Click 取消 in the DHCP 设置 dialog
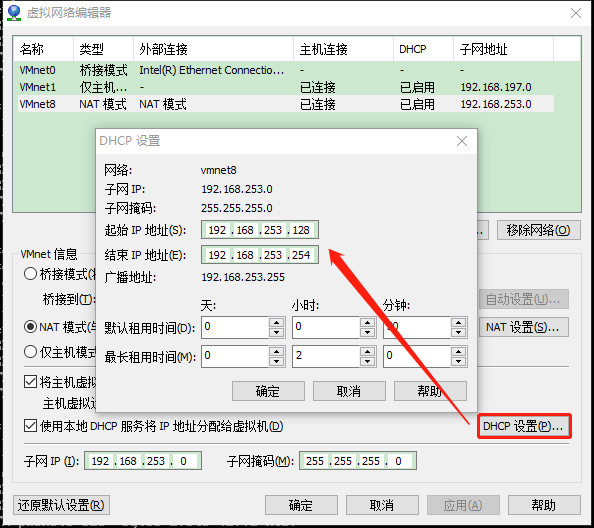This screenshot has height=528, width=594. (349, 391)
